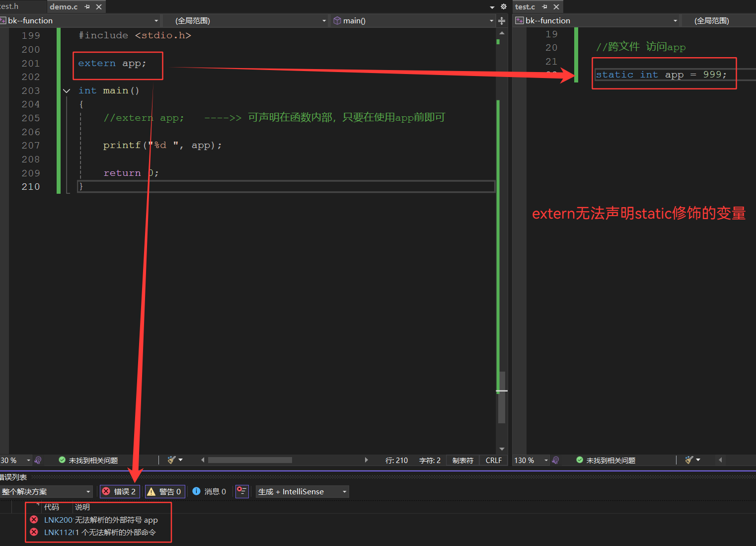Open the global scope dropdown in test.c
Screen dimensions: 756x546
tap(719, 20)
